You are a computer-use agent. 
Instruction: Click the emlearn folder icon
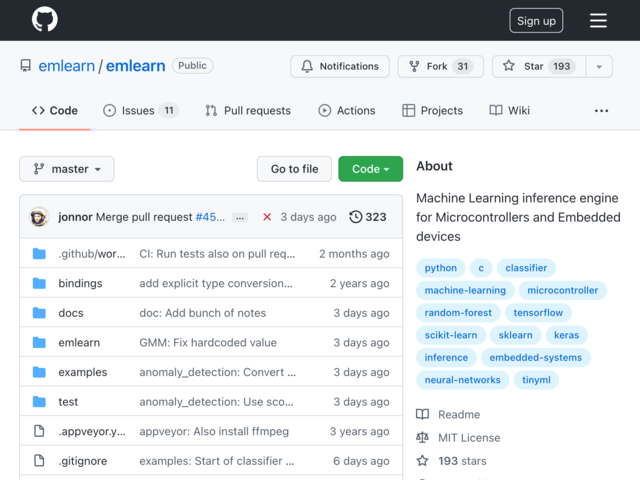point(39,342)
